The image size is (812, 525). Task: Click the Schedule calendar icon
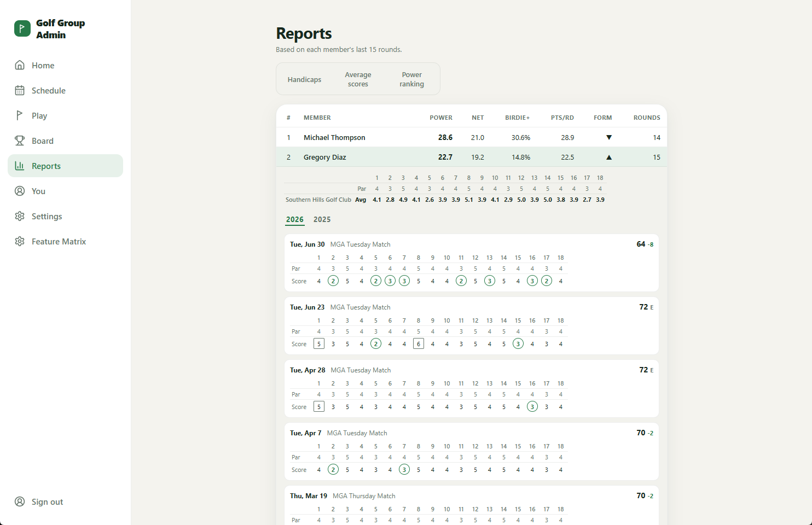coord(20,90)
